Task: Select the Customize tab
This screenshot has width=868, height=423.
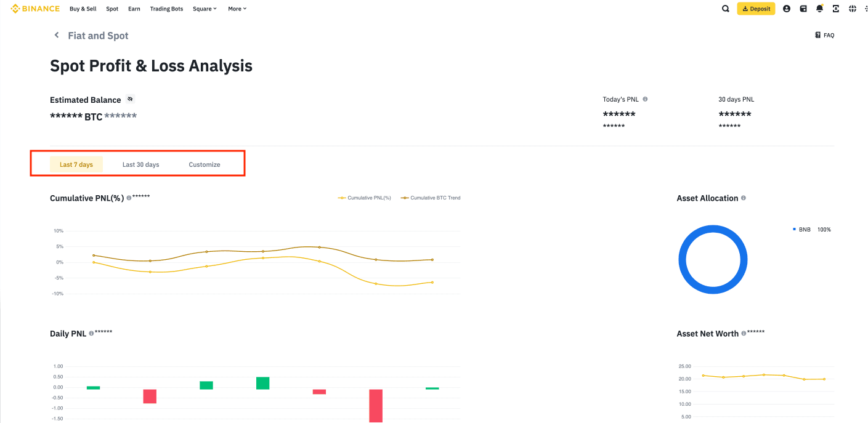Action: [204, 164]
